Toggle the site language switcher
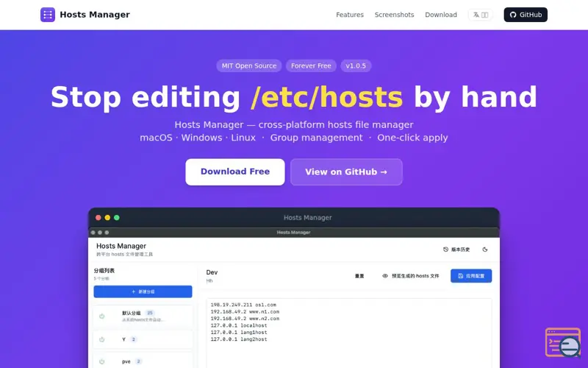 [x=481, y=15]
